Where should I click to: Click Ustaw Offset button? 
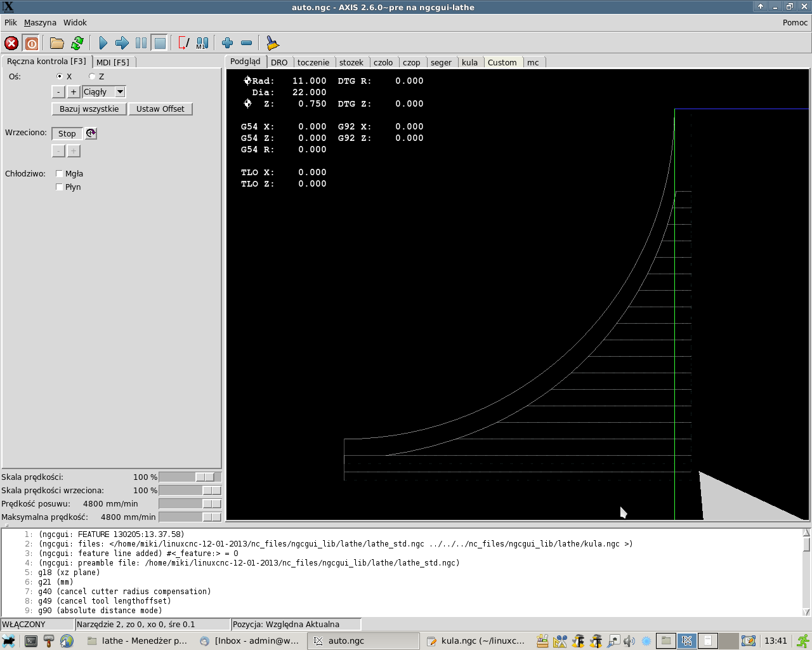pos(160,109)
